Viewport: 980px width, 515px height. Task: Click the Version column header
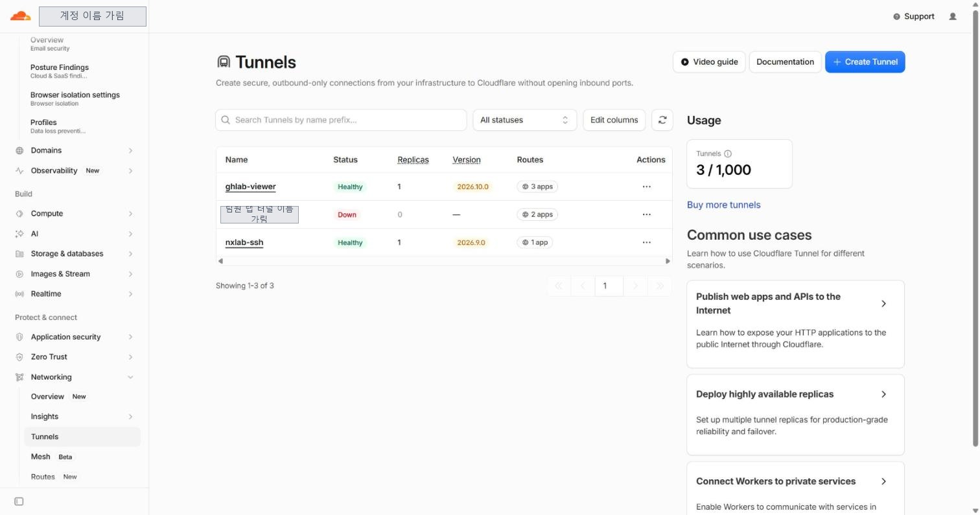point(466,160)
